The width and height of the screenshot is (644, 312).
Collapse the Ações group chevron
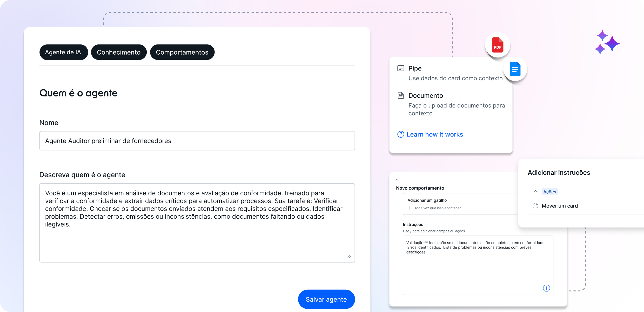click(535, 191)
